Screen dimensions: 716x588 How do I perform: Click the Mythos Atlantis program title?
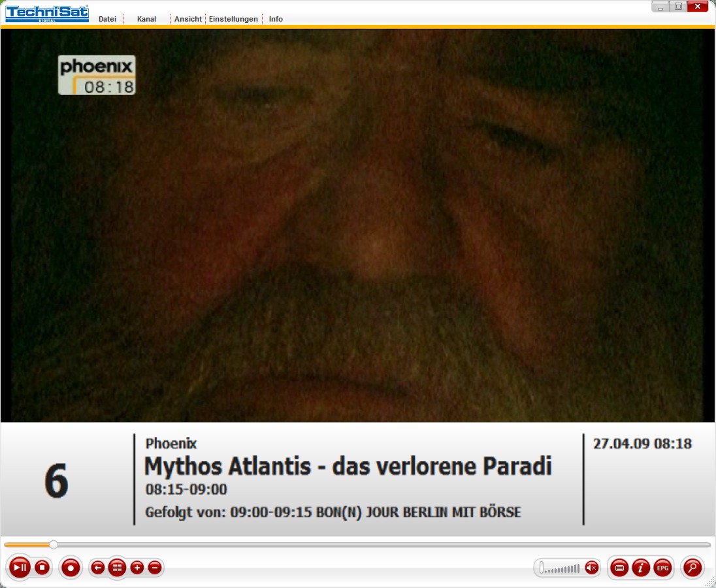point(348,466)
